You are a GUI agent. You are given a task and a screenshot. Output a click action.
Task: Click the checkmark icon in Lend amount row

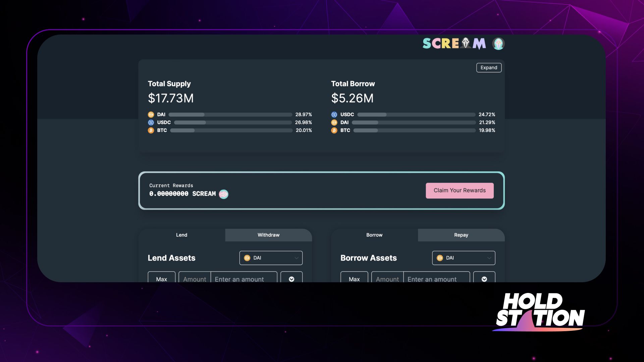click(291, 279)
